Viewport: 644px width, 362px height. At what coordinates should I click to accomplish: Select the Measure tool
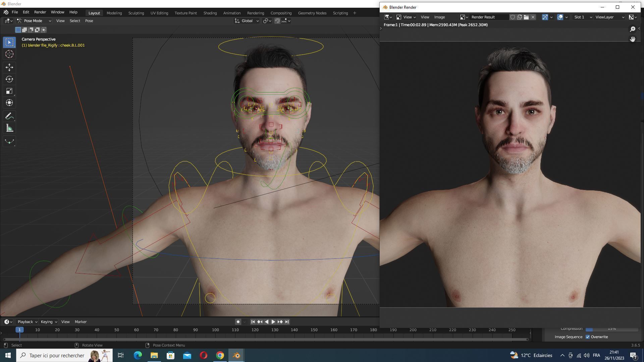click(9, 128)
